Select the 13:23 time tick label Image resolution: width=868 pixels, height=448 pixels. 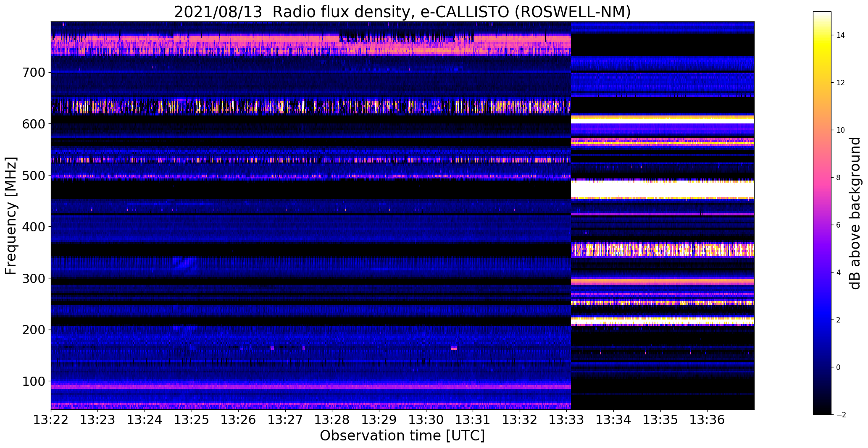pos(98,419)
